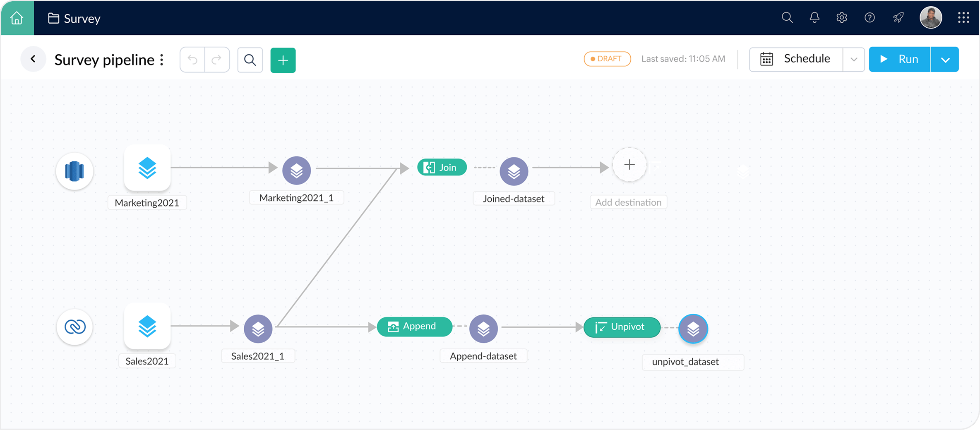
Task: Select the Unpivot transform node
Action: point(622,327)
